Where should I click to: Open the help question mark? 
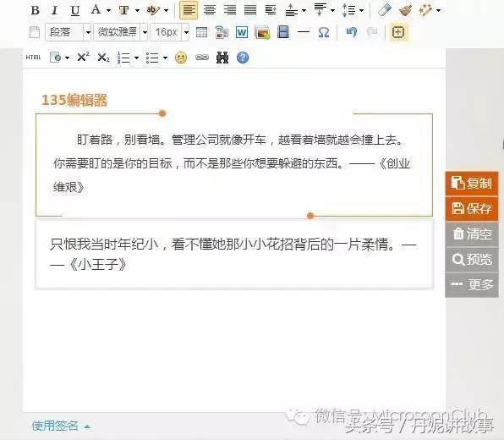243,58
